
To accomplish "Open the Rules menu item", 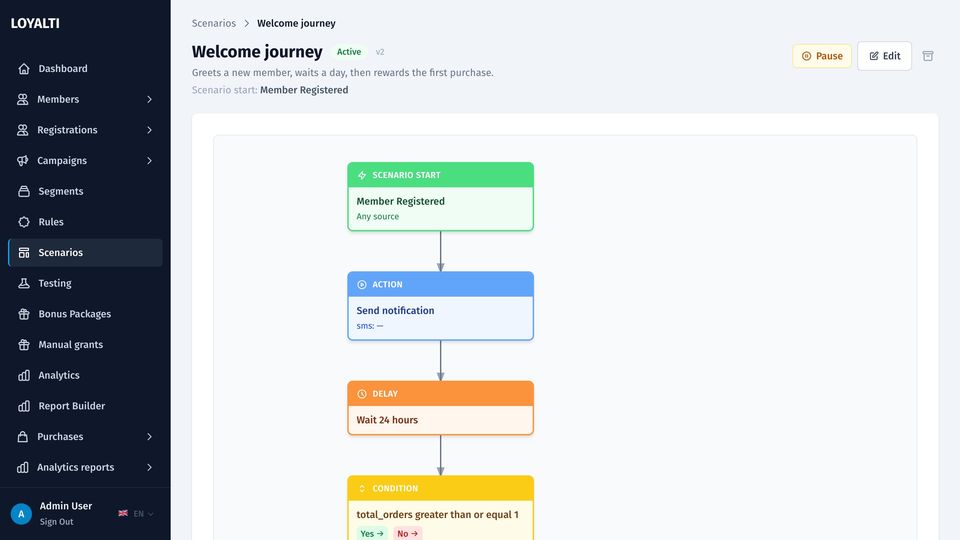I will click(x=85, y=222).
